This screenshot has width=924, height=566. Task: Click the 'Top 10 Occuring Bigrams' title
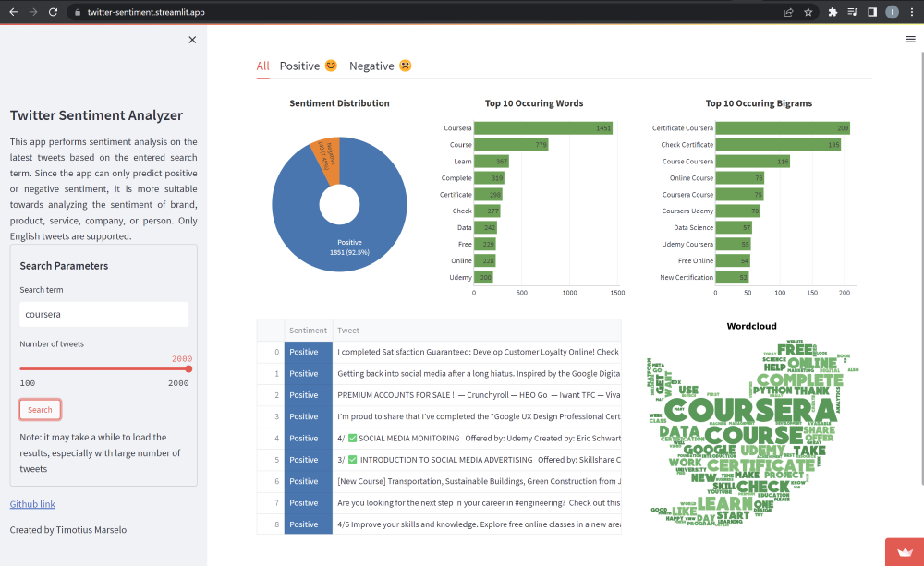759,103
